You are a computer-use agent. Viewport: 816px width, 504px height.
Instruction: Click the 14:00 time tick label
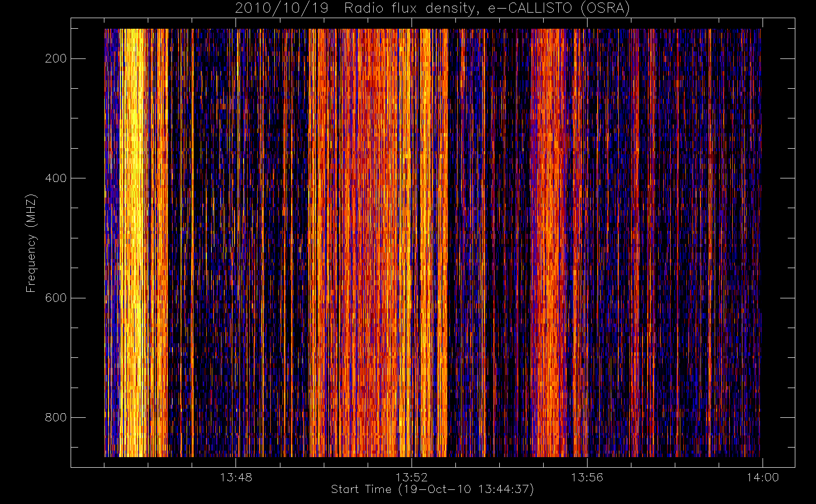tap(763, 477)
